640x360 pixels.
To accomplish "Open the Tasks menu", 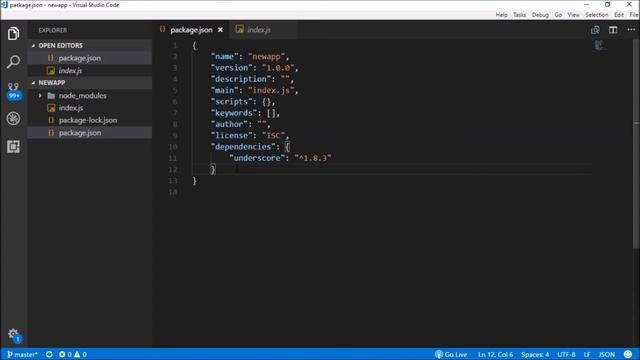I will click(519, 15).
